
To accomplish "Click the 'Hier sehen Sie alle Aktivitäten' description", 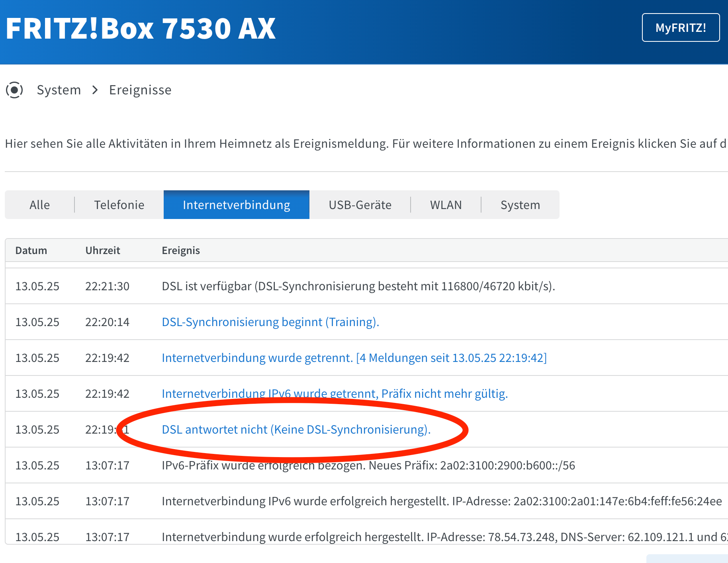I will 366,143.
